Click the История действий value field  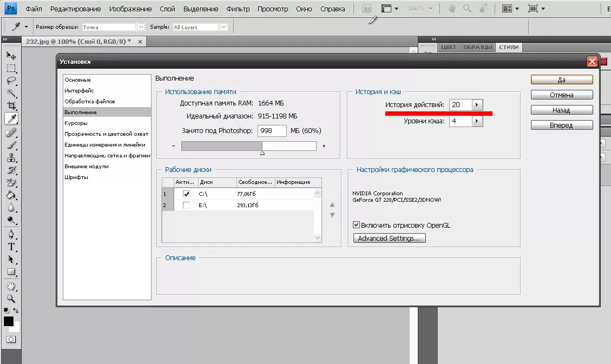point(461,105)
